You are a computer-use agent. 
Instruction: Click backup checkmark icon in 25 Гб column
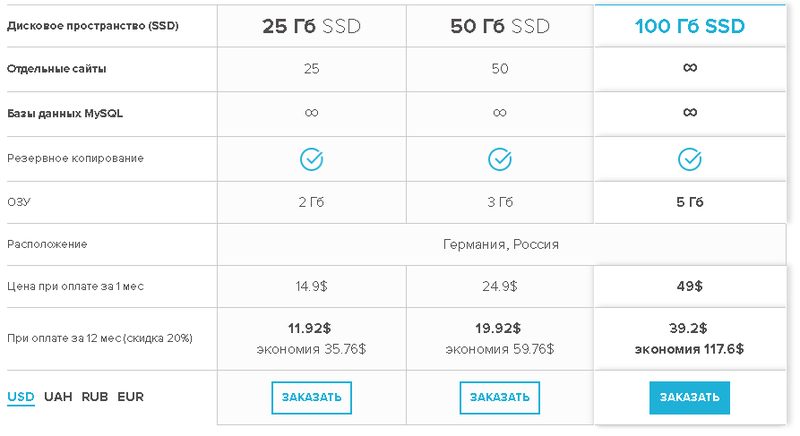coord(312,159)
